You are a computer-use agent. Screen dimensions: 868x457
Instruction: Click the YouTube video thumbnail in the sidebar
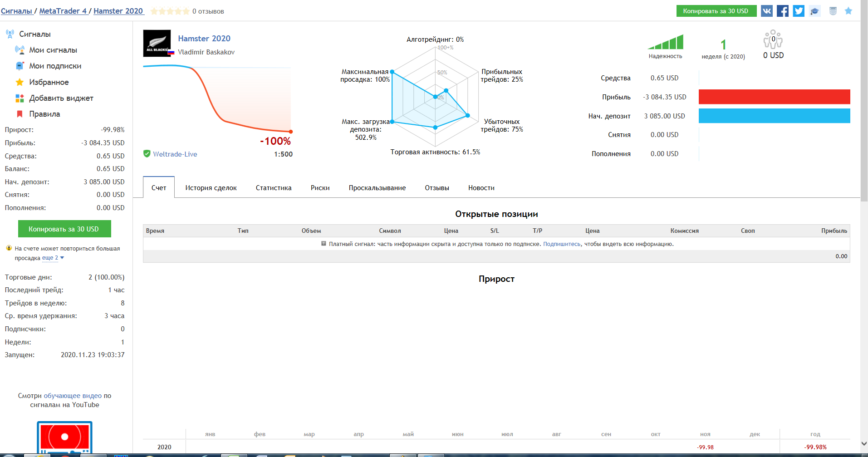pos(64,437)
